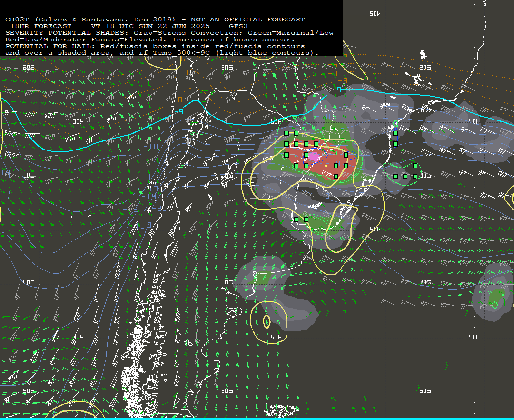Click the cyan -9 contour label over Brazil

tap(337, 89)
